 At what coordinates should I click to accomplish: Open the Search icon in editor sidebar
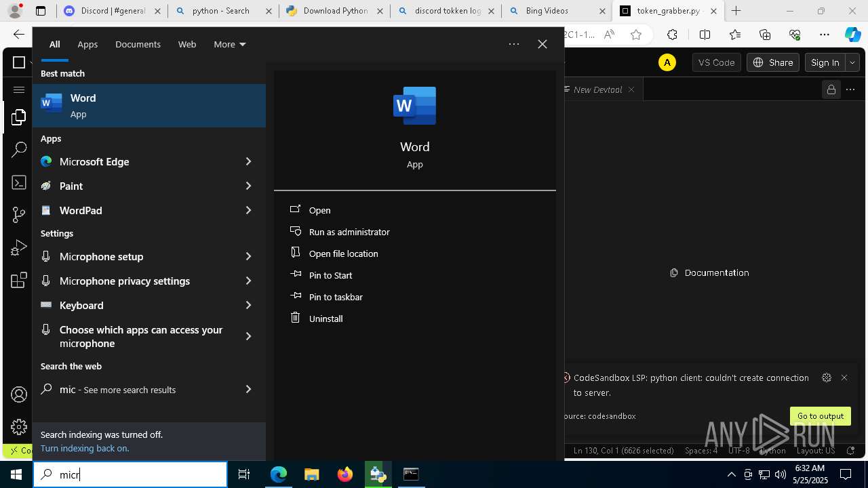coord(18,150)
